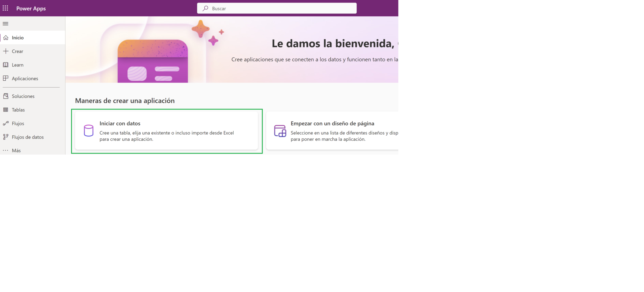
Task: Expand the Más ellipsis menu
Action: tap(6, 150)
